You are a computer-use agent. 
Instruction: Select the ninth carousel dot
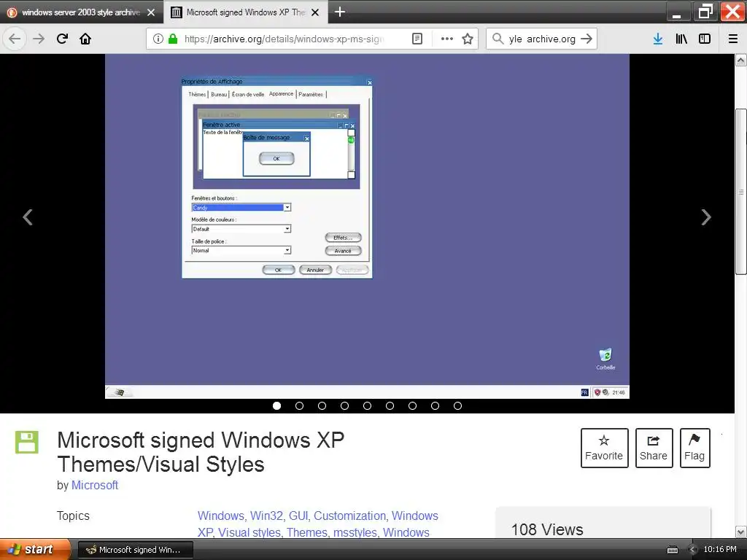click(458, 405)
